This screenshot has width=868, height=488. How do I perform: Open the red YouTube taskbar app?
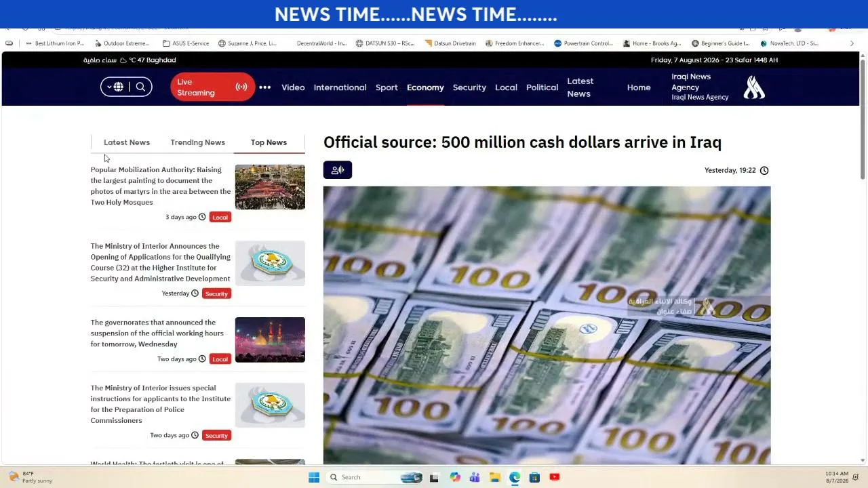pos(555,477)
